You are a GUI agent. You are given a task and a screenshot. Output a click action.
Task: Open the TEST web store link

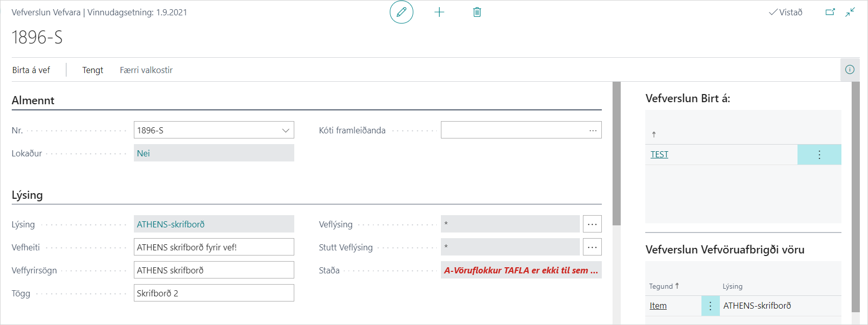point(659,154)
